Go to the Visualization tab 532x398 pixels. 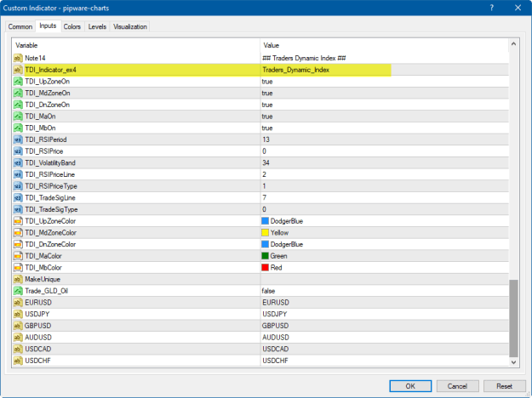(x=130, y=26)
